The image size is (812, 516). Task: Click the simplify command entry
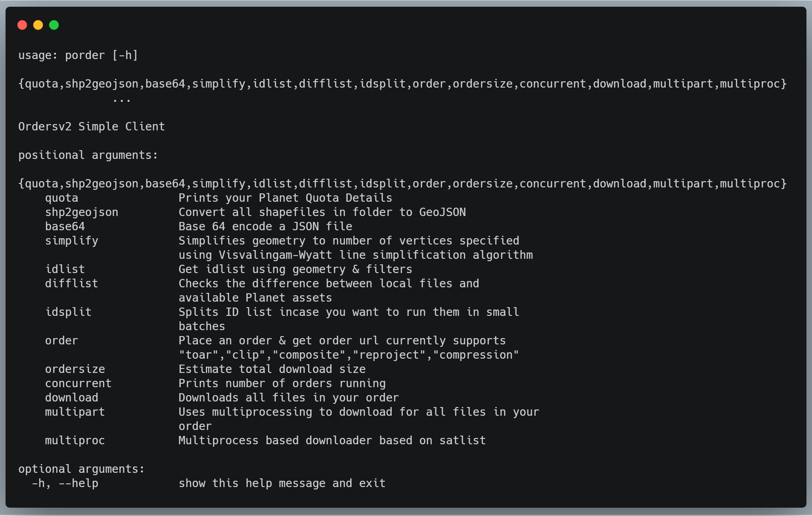tap(72, 241)
